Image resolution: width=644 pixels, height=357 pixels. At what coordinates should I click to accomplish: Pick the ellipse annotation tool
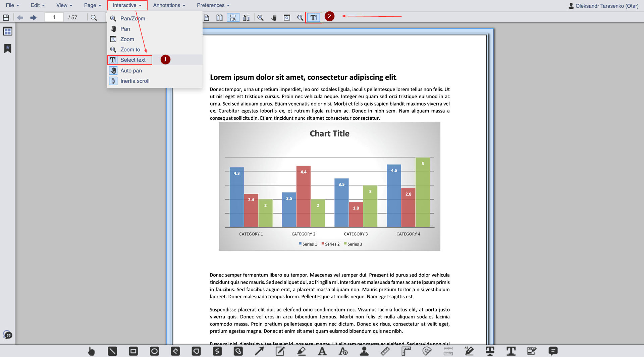coord(154,351)
